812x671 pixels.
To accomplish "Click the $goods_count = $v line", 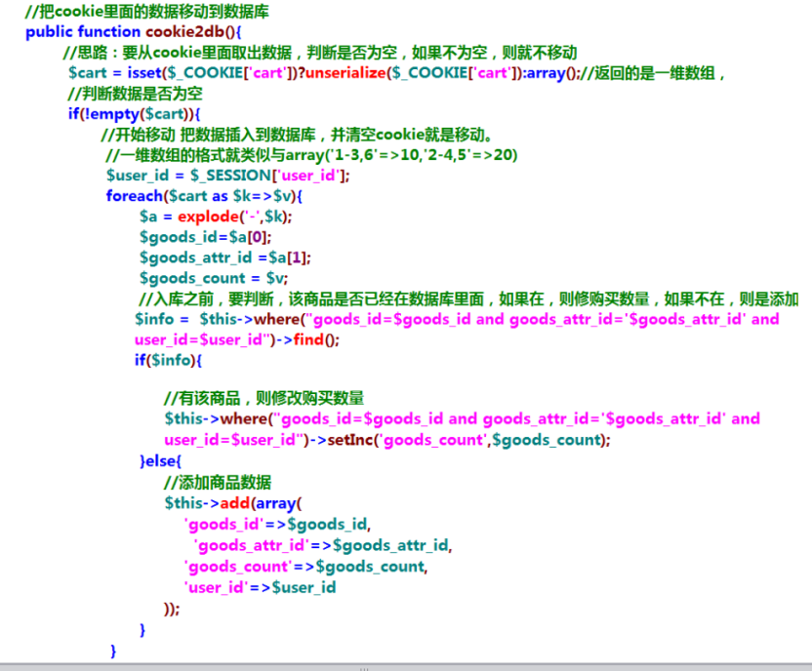I will pos(214,278).
